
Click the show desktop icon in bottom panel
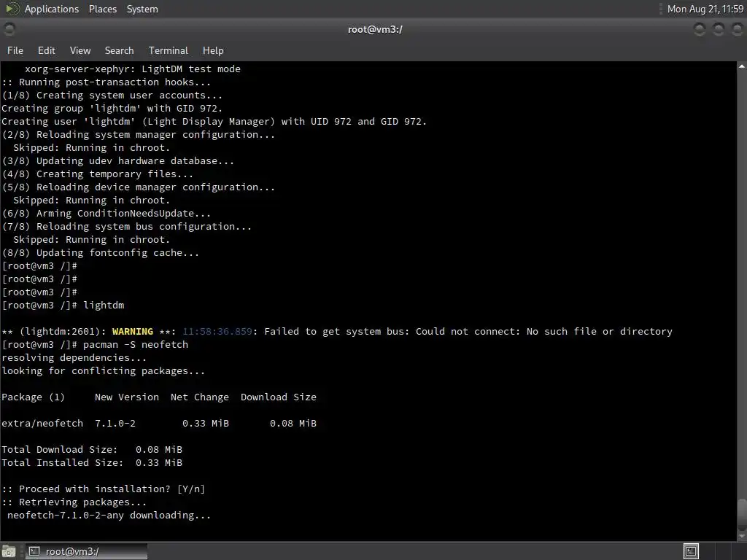[9, 551]
